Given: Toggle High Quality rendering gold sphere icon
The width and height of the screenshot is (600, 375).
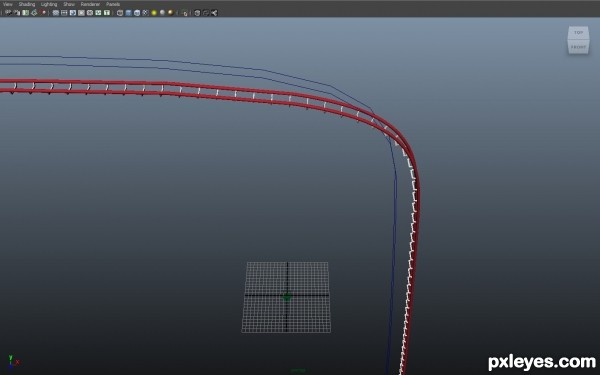Looking at the screenshot, I should coord(170,13).
